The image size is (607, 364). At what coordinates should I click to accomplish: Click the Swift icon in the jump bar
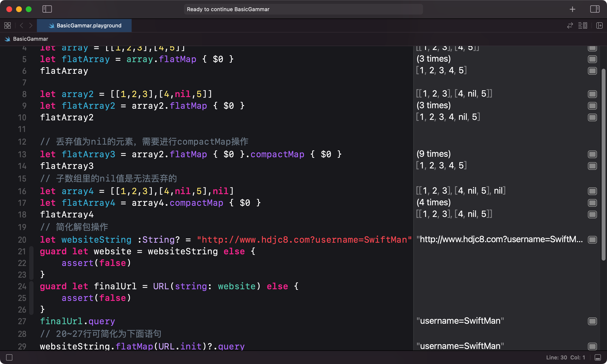click(7, 39)
